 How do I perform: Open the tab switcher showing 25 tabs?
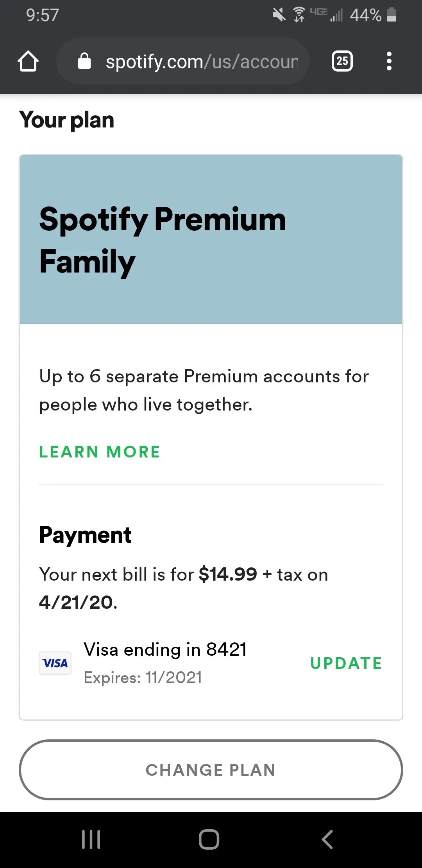[342, 61]
